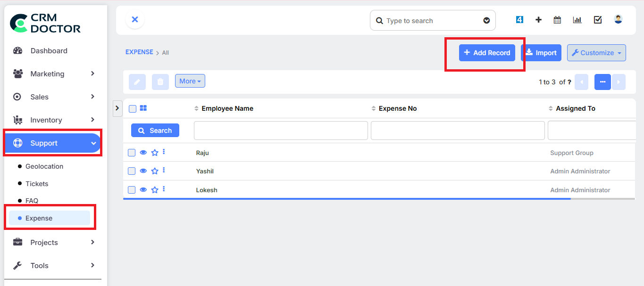Click the Add Record button
This screenshot has height=286, width=644.
486,52
